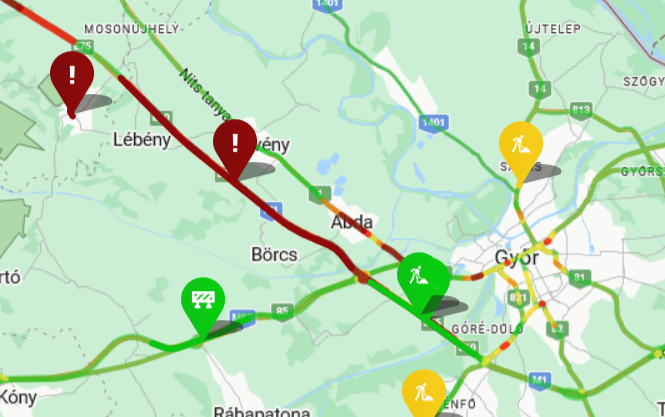Click the Börcs village label
Screen dimensions: 665x417
pyautogui.click(x=274, y=255)
